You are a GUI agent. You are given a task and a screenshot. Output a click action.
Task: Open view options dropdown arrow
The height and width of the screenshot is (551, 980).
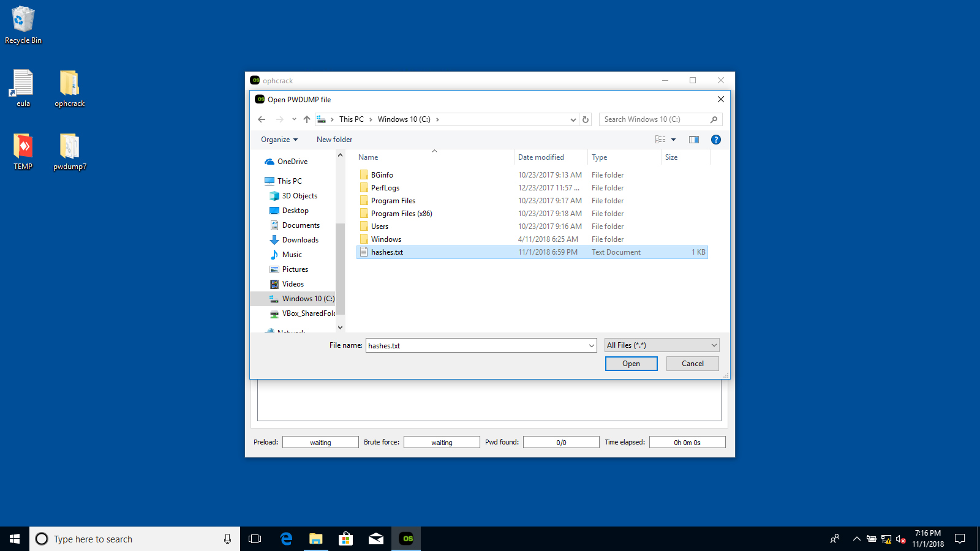point(673,140)
